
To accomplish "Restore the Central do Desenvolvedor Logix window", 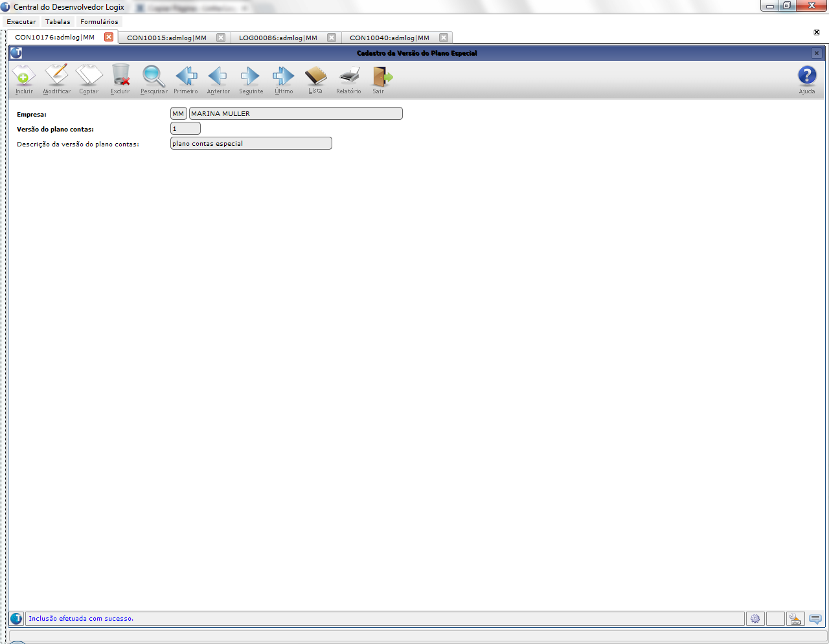I will pos(787,6).
